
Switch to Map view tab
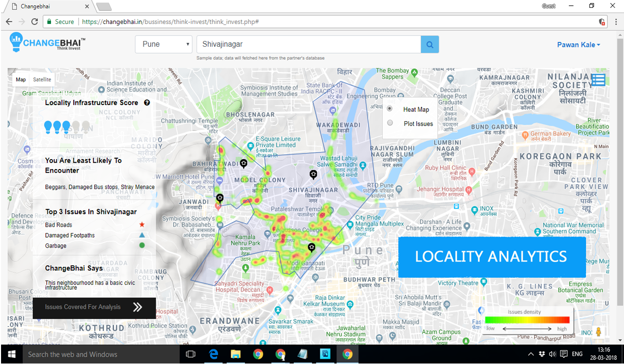tap(21, 80)
